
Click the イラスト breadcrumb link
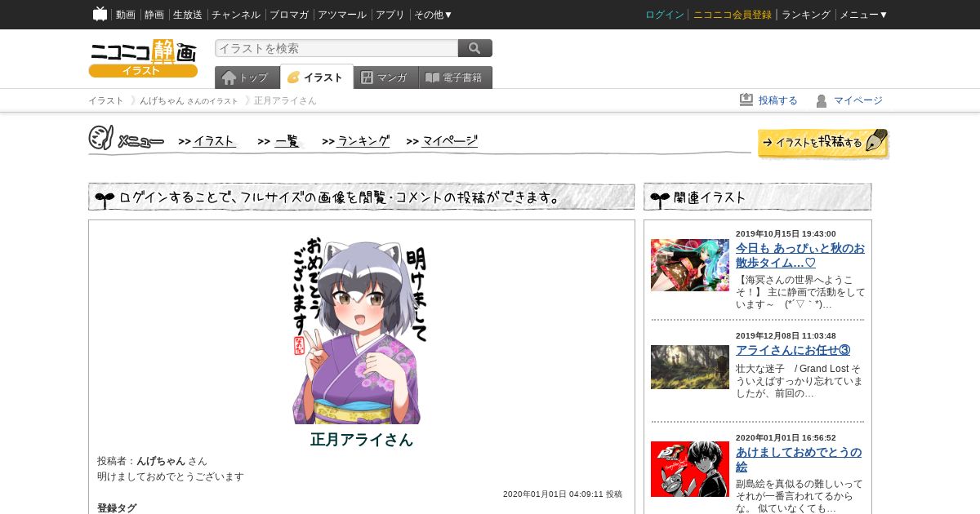[106, 100]
